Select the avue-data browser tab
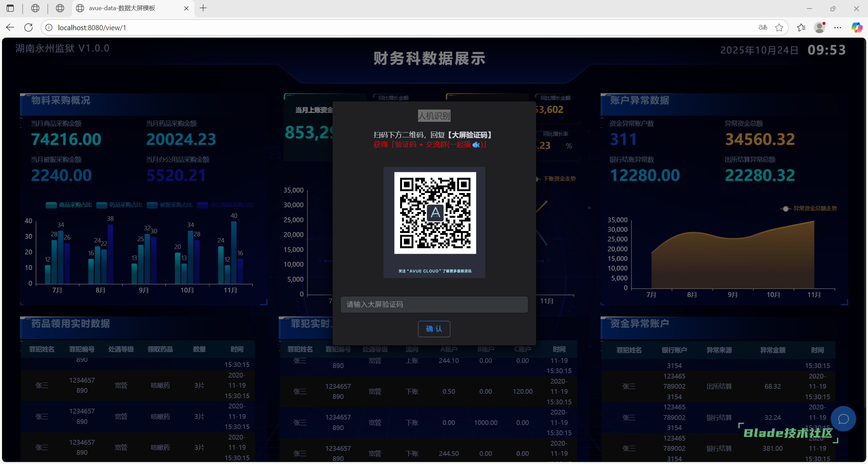Viewport: 868px width, 464px height. coord(122,8)
